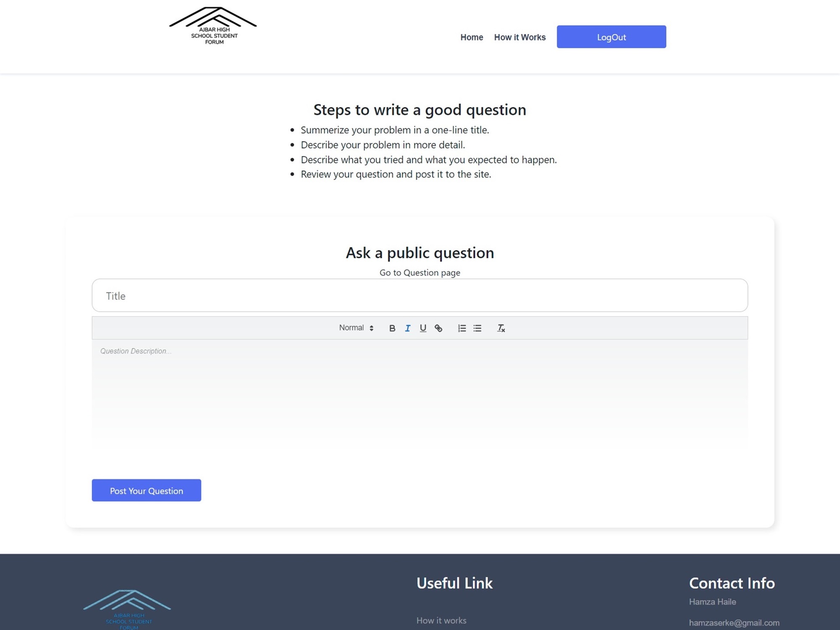
Task: Open the Normal heading style dropdown
Action: [356, 328]
